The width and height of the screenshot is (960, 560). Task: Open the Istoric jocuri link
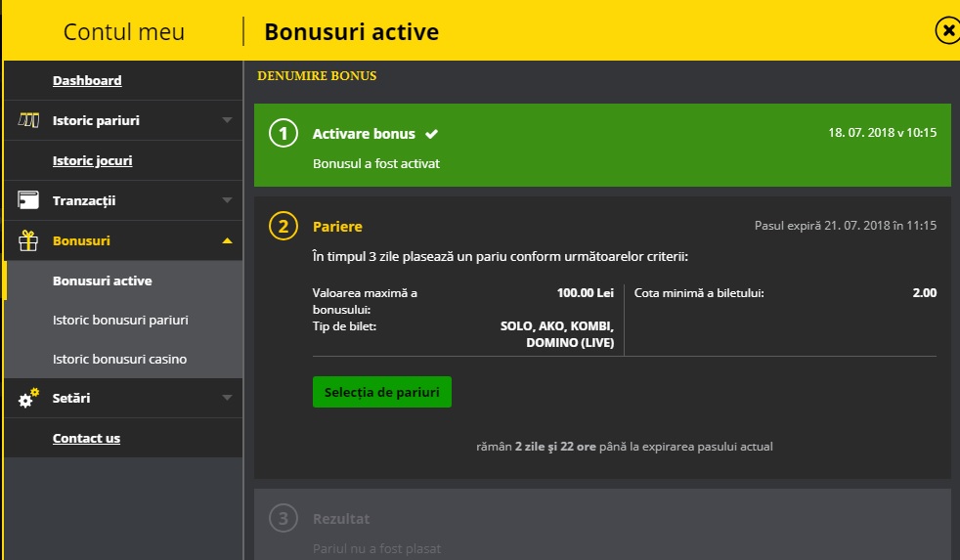click(93, 160)
